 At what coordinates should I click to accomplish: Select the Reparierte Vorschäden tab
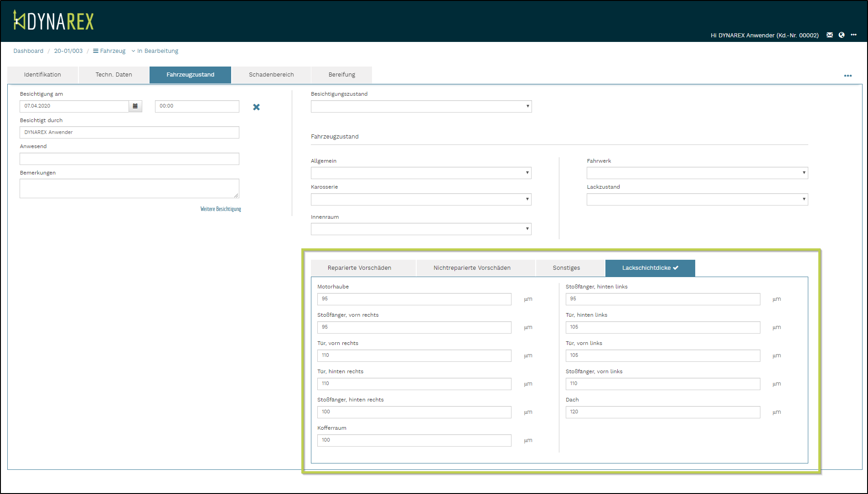click(359, 268)
